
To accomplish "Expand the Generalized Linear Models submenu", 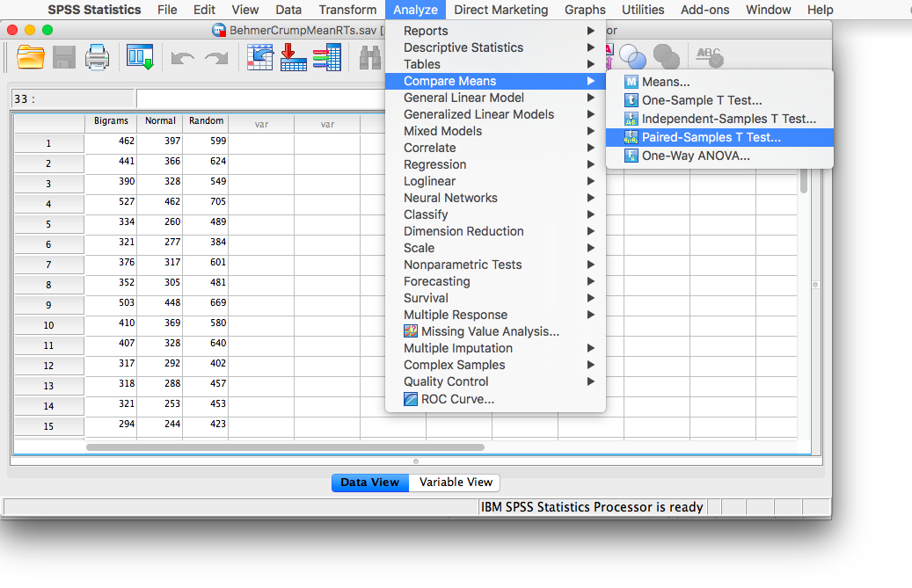I will pos(495,114).
